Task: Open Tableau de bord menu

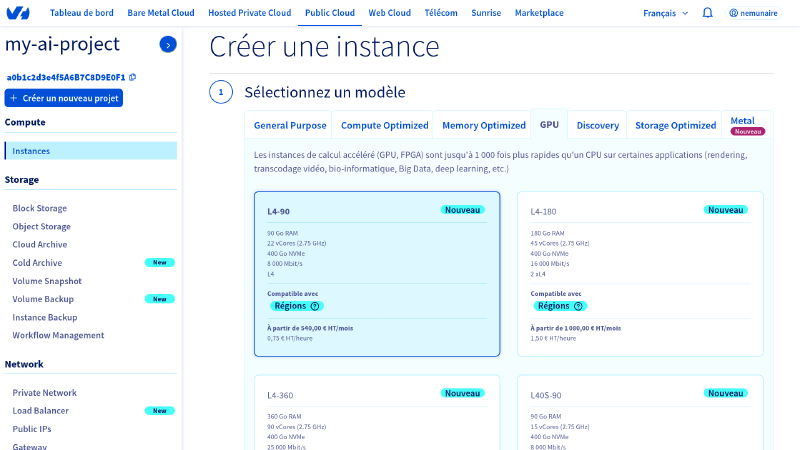Action: pos(82,13)
